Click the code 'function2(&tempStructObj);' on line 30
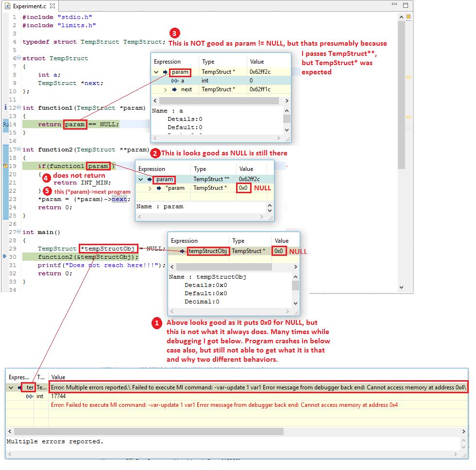Viewport: 476px width, 470px height. point(88,257)
